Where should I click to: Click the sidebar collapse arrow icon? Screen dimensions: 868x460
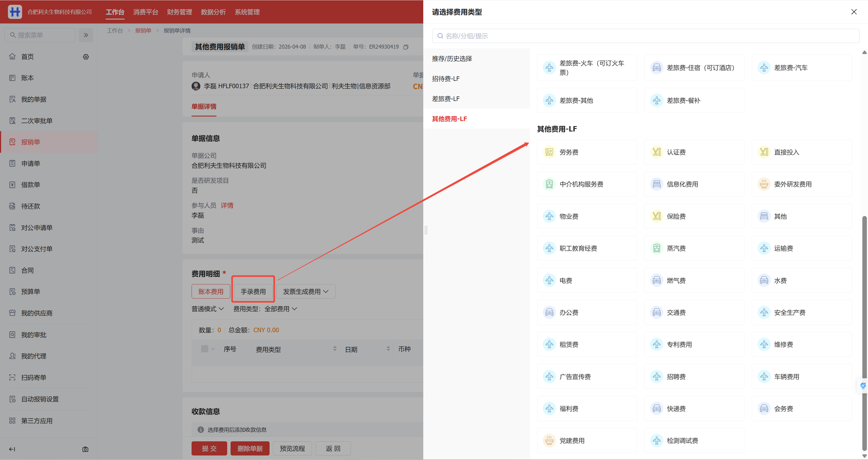12,449
